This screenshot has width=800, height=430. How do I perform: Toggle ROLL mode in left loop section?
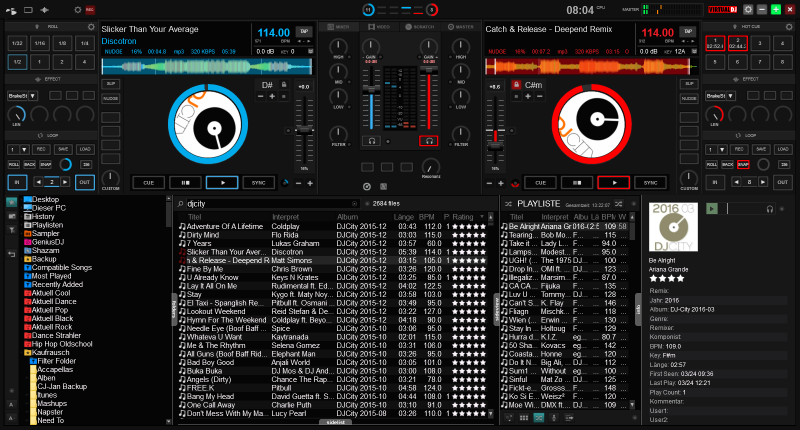(x=14, y=164)
